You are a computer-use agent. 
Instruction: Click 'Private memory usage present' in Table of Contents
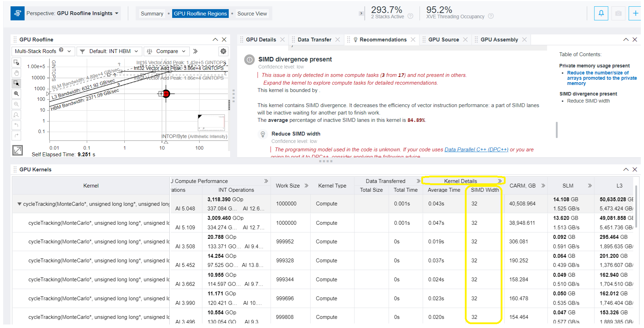point(594,66)
